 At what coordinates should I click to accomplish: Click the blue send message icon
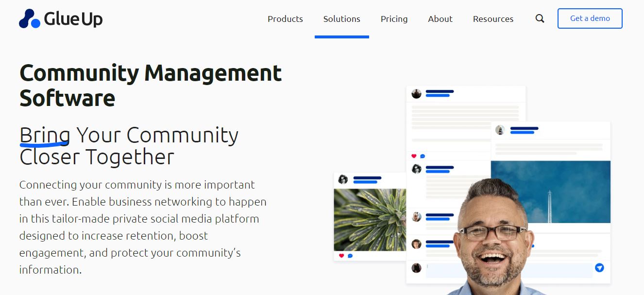[x=599, y=268]
